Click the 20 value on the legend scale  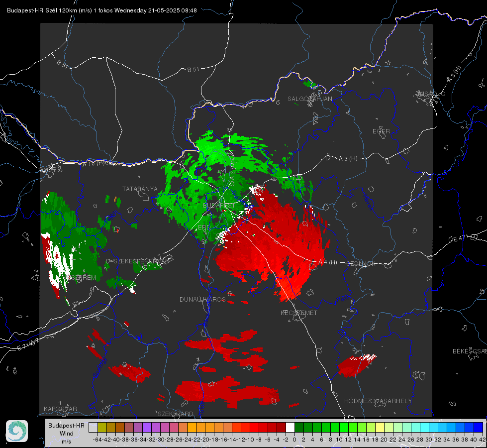point(384,440)
